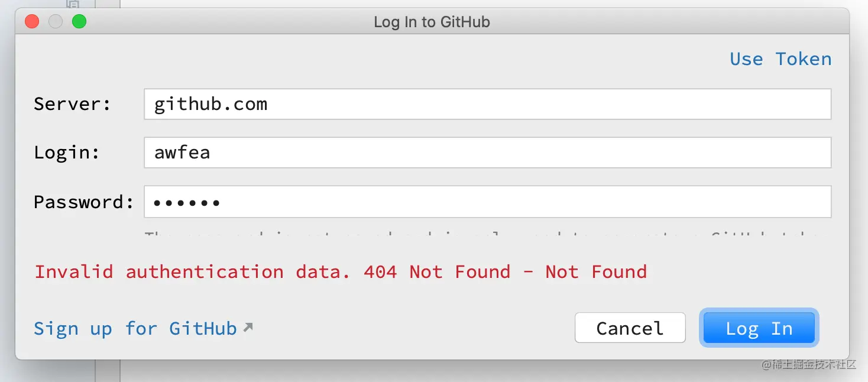This screenshot has height=382, width=868.
Task: Close the dialog using the red button
Action: pyautogui.click(x=32, y=22)
